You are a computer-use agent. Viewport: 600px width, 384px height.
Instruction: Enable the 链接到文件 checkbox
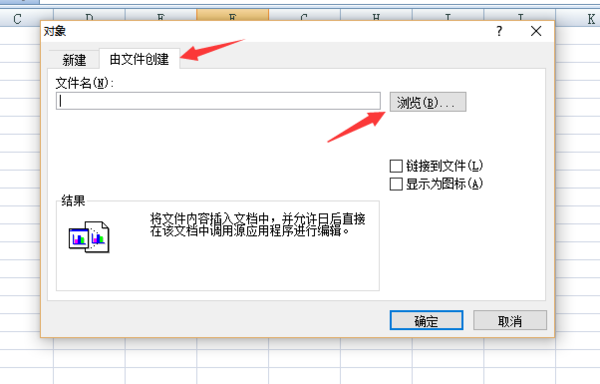click(396, 166)
